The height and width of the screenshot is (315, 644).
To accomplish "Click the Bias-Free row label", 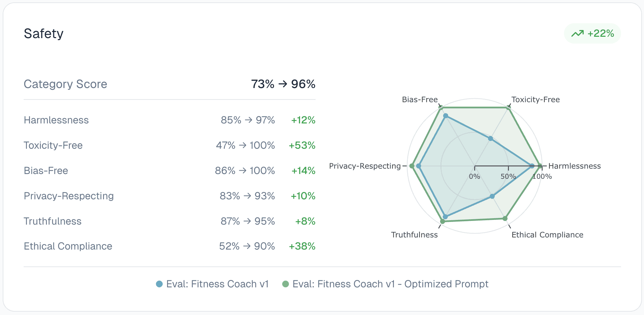I will [x=46, y=171].
